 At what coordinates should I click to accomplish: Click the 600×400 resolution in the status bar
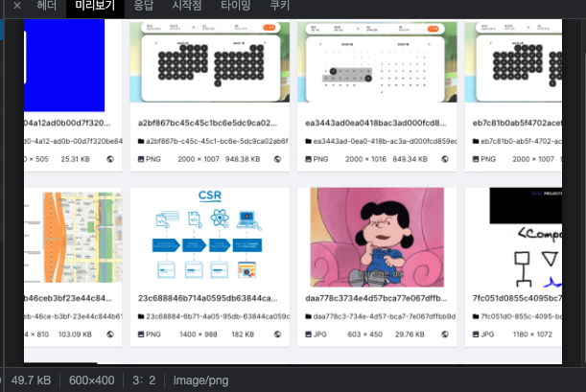[91, 380]
